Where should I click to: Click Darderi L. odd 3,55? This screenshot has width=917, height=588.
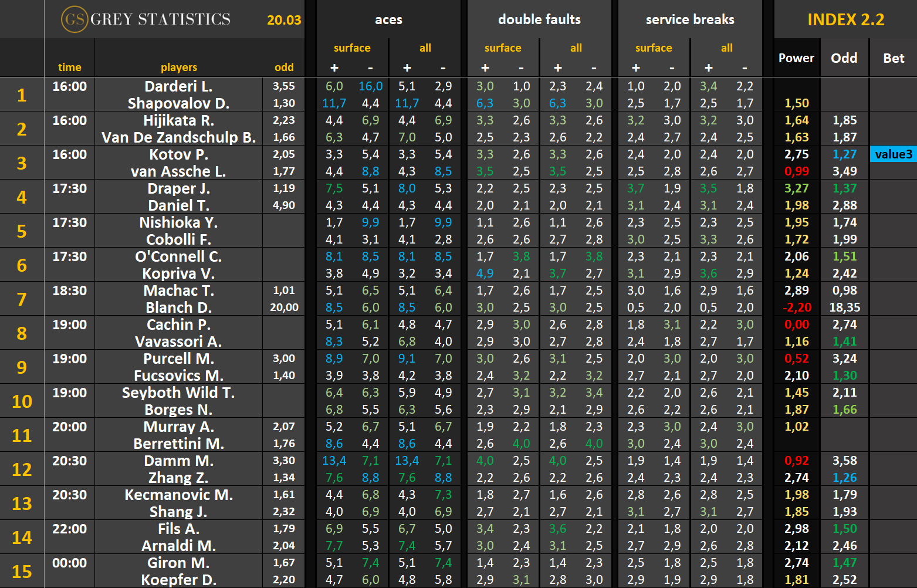[x=284, y=86]
